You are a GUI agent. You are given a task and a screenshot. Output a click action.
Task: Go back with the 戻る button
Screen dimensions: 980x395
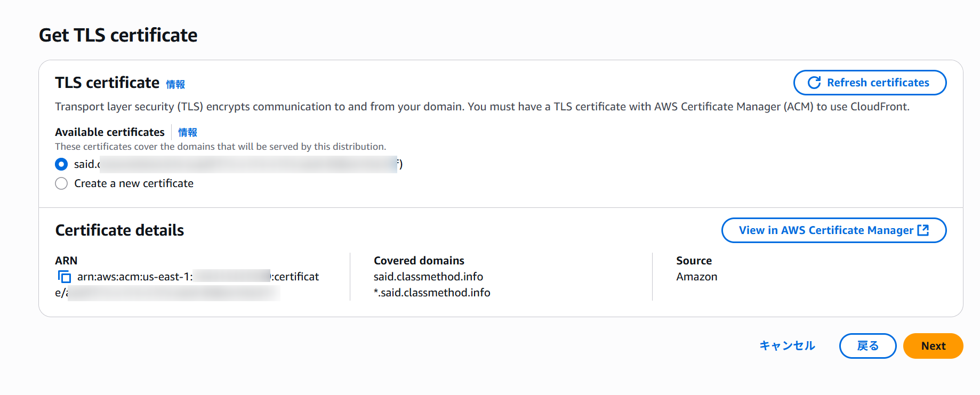[x=867, y=346]
